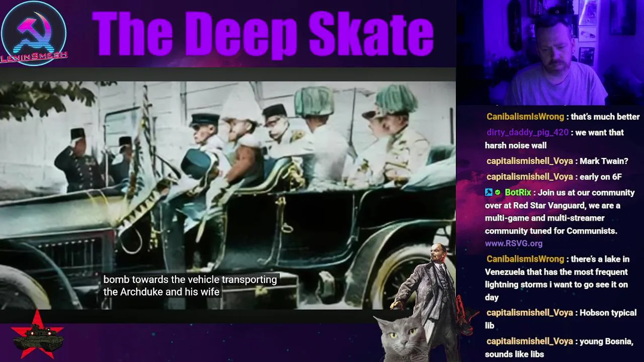Click the subtitle "bomb towards the vehicle transporting"
The image size is (644, 362).
point(190,280)
